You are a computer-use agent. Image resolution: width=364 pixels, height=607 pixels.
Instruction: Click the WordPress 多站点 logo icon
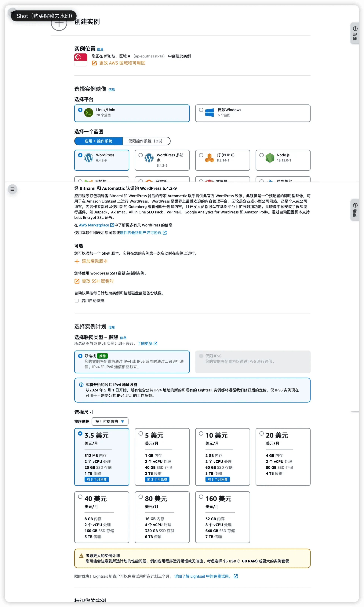[149, 158]
